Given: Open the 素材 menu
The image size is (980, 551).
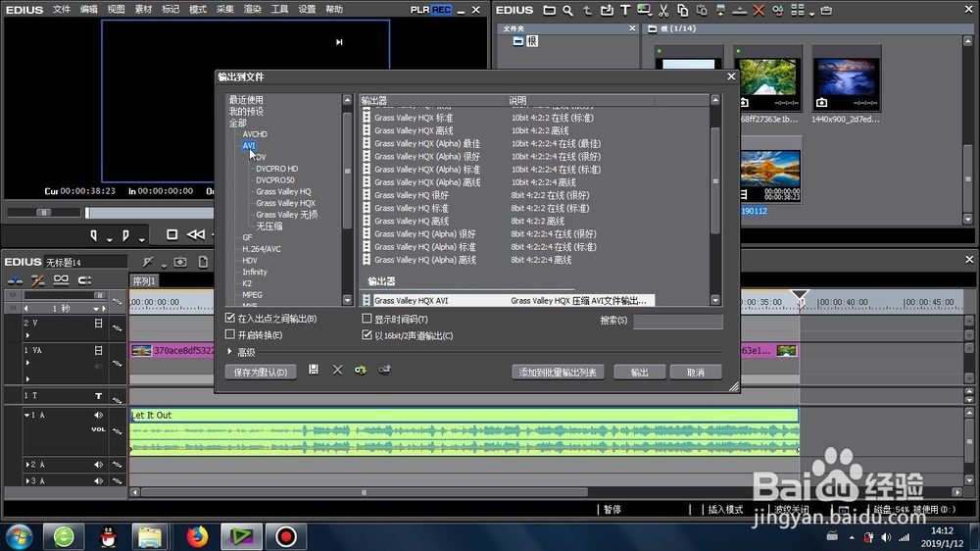Looking at the screenshot, I should tap(143, 10).
